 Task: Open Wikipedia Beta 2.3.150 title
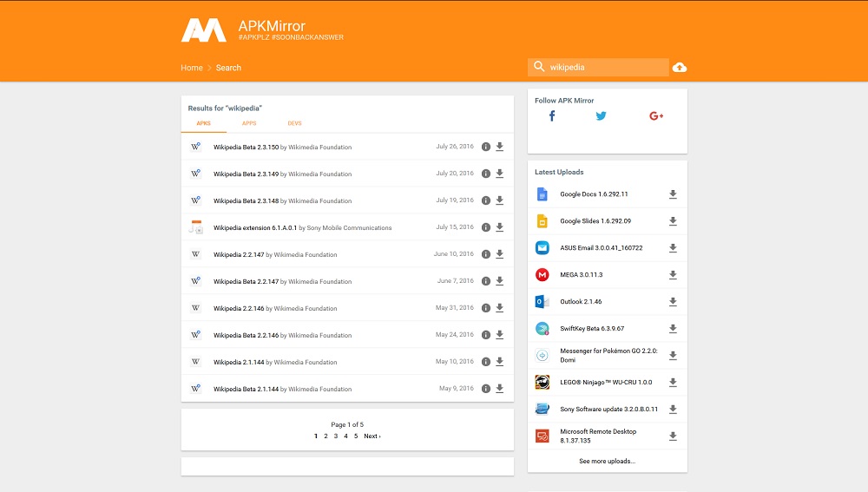point(246,148)
